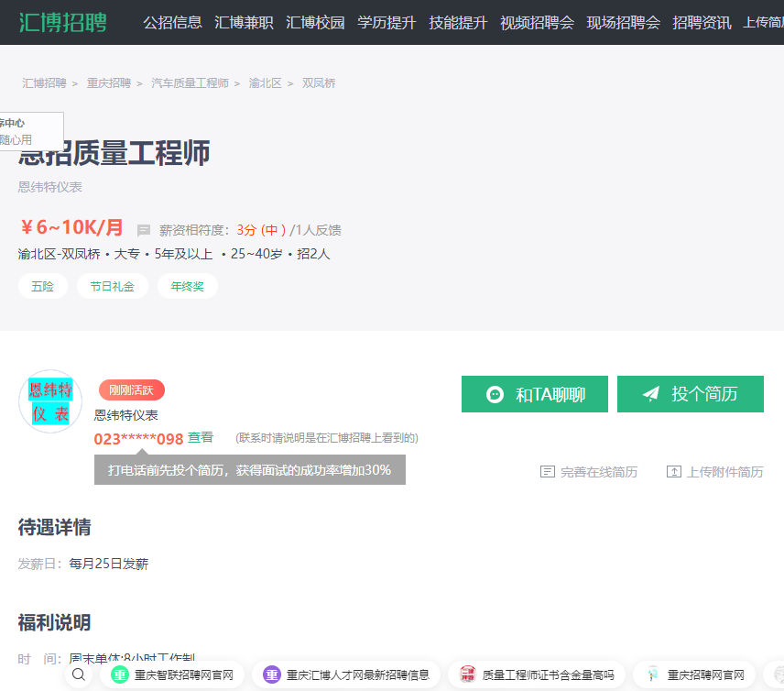Open 技能提升 menu item
This screenshot has width=784, height=691.
(458, 23)
